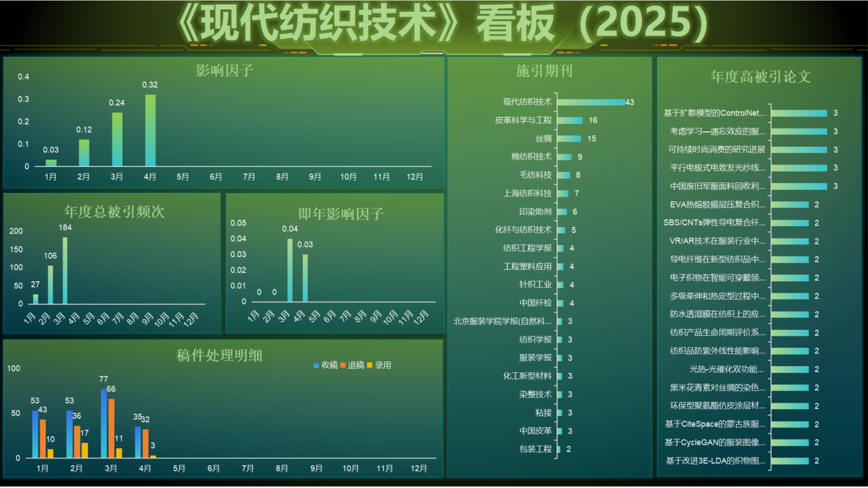Select the 基于CycleGAN的服装图像 paper entry

[715, 442]
